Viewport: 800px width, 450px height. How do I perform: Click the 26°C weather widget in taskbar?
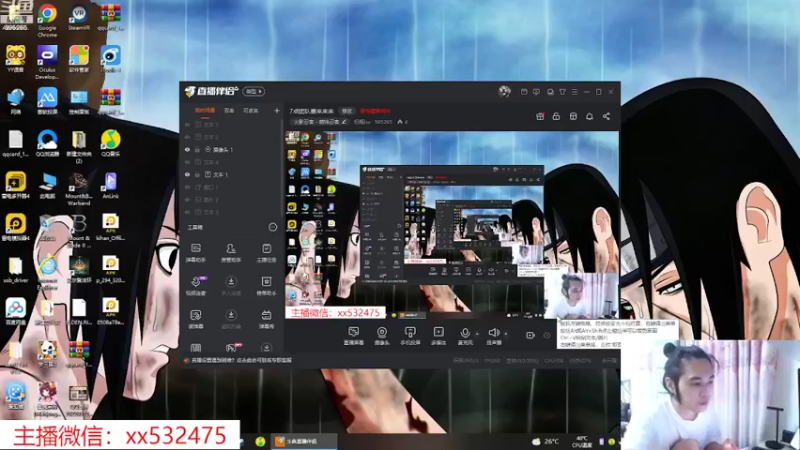click(x=546, y=441)
